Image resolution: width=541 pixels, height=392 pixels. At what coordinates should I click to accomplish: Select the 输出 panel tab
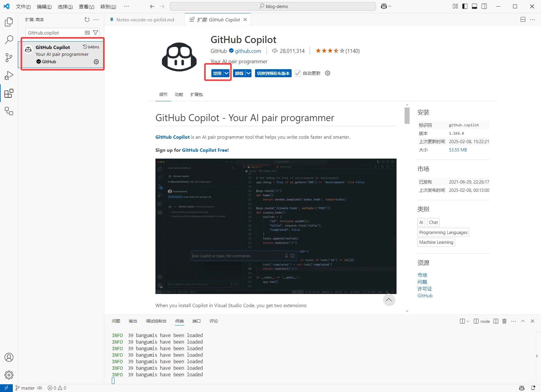(133, 321)
